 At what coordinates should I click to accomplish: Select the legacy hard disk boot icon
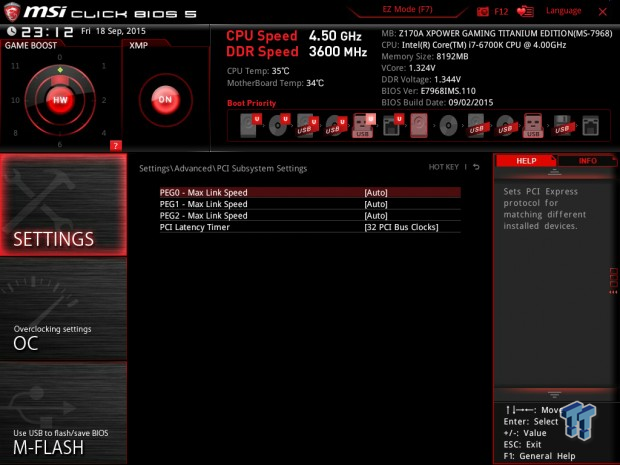419,125
